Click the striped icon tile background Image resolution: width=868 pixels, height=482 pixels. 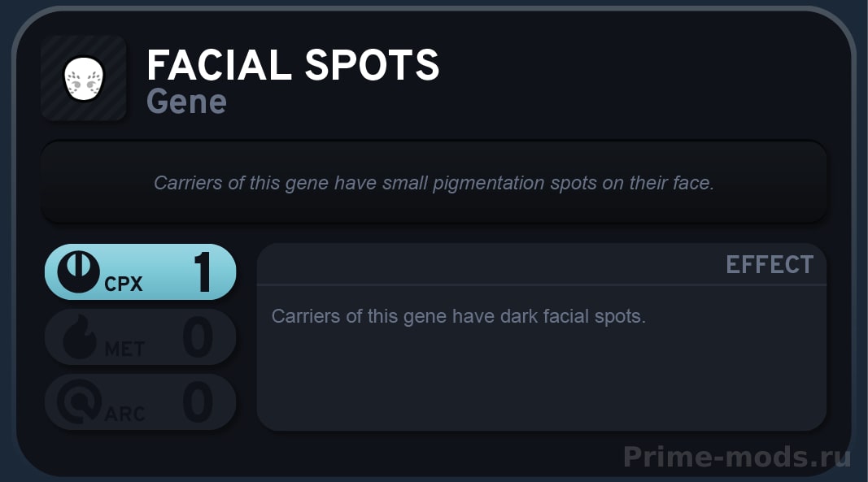click(x=84, y=78)
